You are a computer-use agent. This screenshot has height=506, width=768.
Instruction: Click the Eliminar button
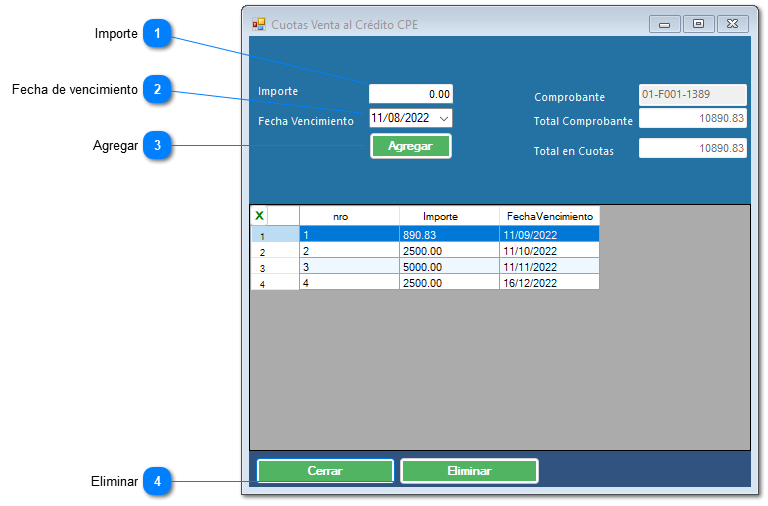tap(469, 471)
